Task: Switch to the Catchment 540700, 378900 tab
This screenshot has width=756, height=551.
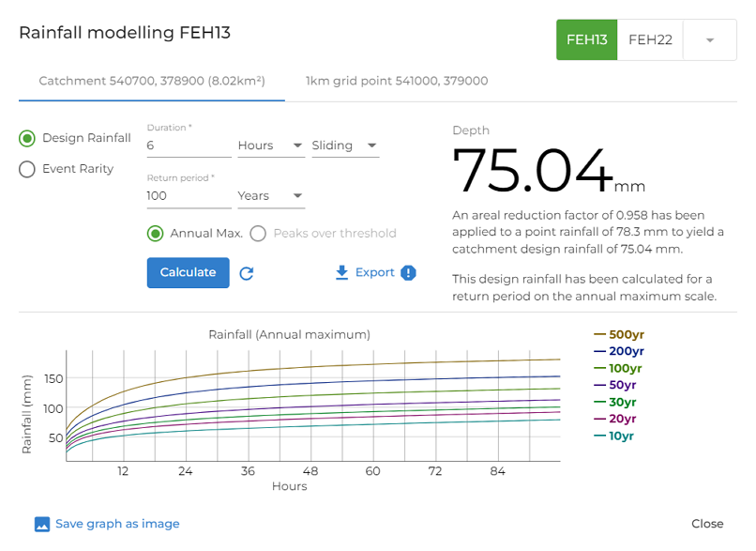Action: click(x=151, y=81)
